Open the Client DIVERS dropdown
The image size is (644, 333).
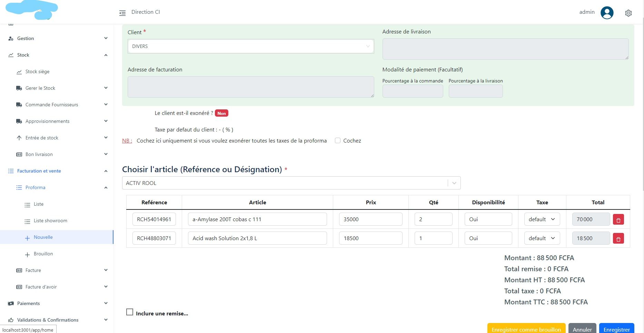(250, 46)
